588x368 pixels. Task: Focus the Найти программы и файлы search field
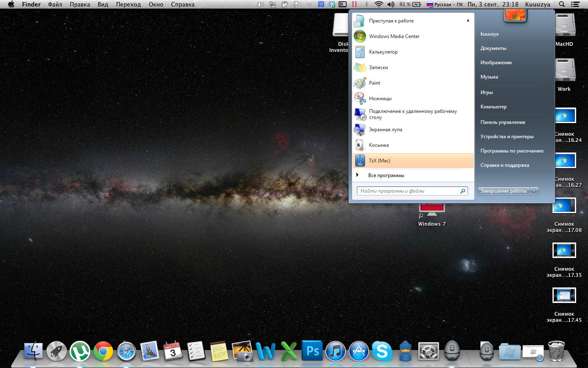pos(412,191)
